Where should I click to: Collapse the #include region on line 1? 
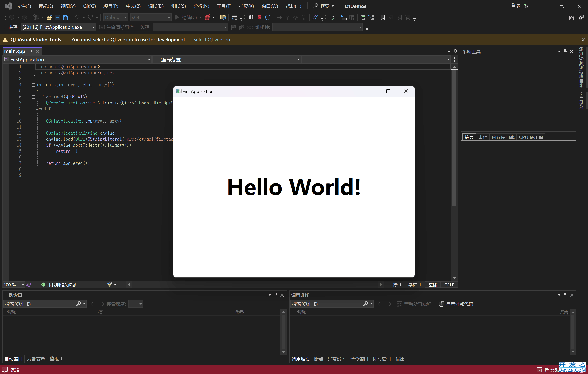34,67
